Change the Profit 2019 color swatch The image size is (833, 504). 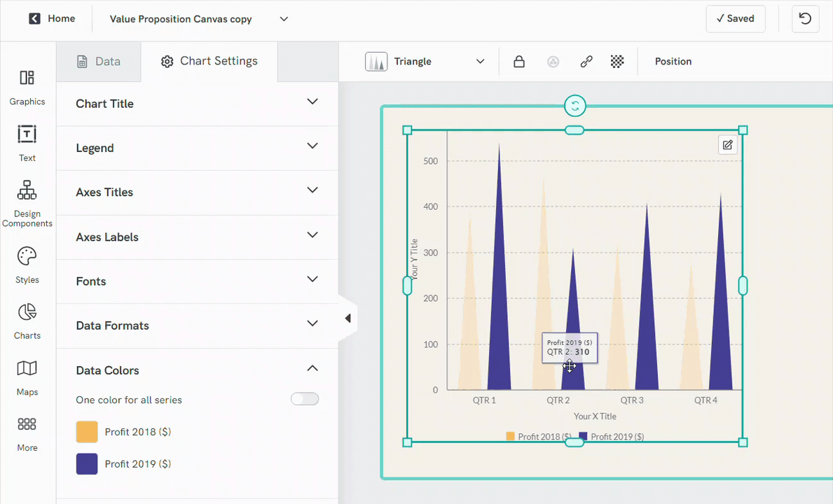[86, 463]
